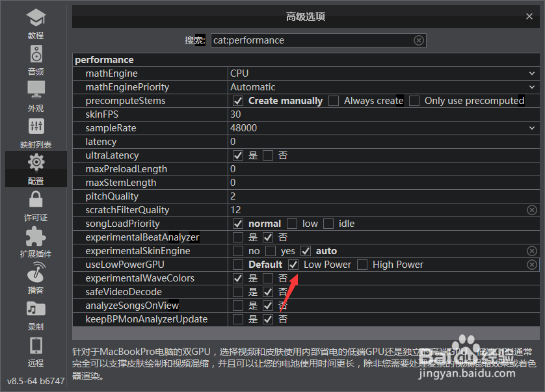The width and height of the screenshot is (545, 392).
Task: Close the 高级选项 dialog
Action: (x=529, y=16)
